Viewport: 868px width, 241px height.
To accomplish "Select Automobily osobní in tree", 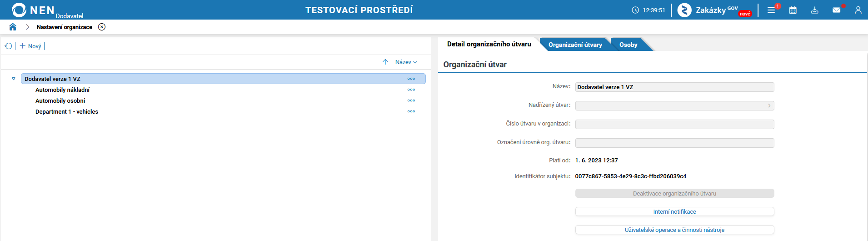I will pyautogui.click(x=60, y=100).
